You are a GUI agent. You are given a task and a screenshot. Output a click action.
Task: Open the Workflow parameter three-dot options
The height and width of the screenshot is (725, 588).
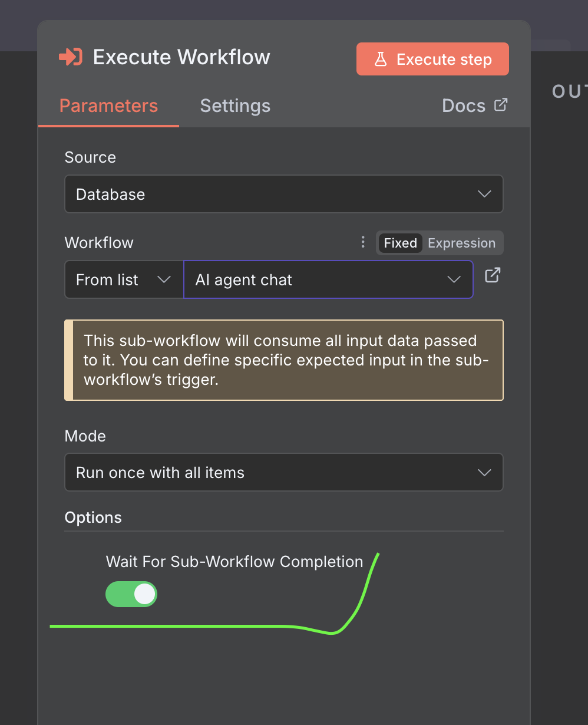tap(363, 242)
